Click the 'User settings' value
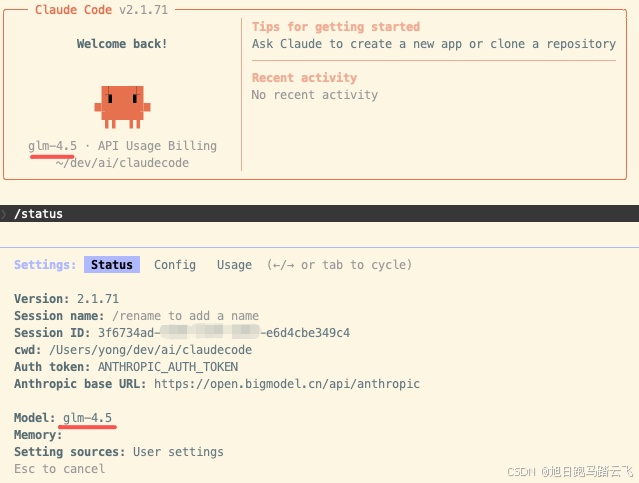The image size is (639, 483). click(178, 452)
